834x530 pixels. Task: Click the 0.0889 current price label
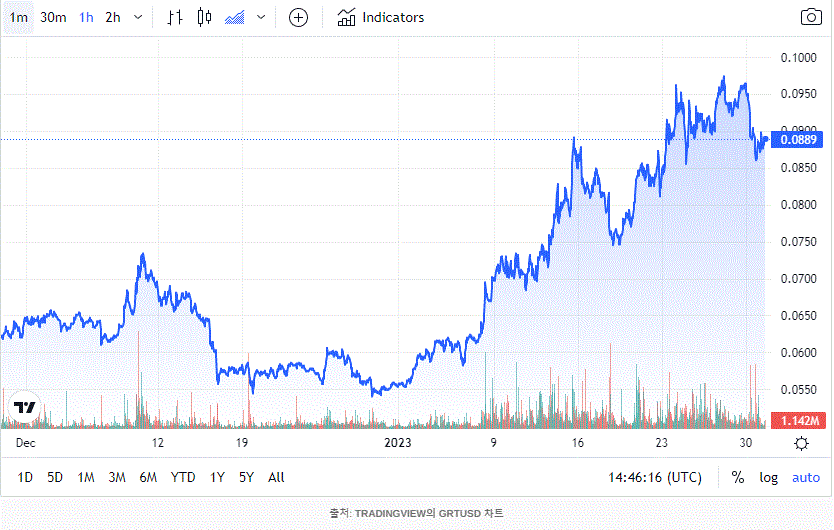pos(797,140)
